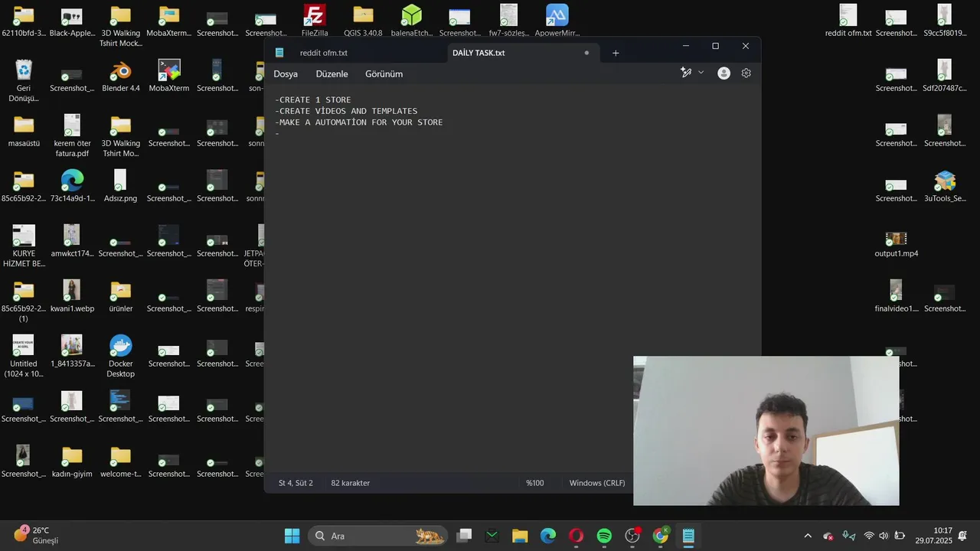980x551 pixels.
Task: Click the line -MAKE A AUTOMATİON FOR YOUR STORE
Action: (358, 122)
